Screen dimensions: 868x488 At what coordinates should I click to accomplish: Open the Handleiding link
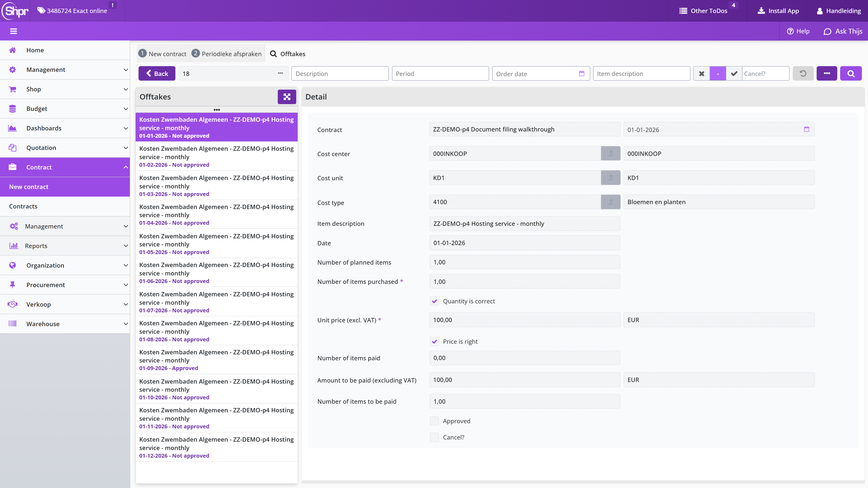839,11
